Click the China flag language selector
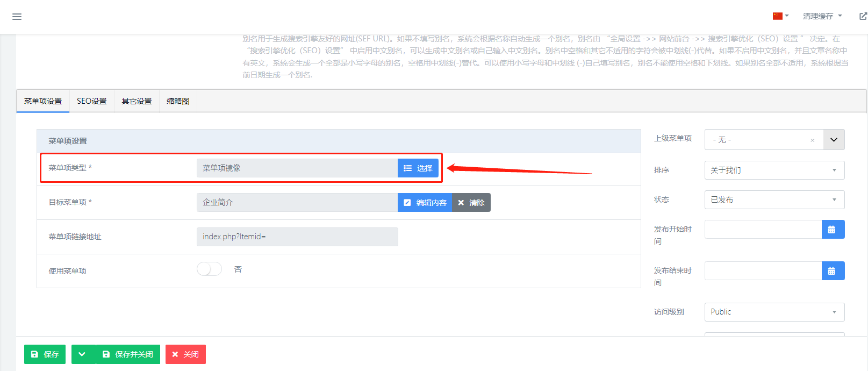The image size is (868, 371). click(780, 16)
